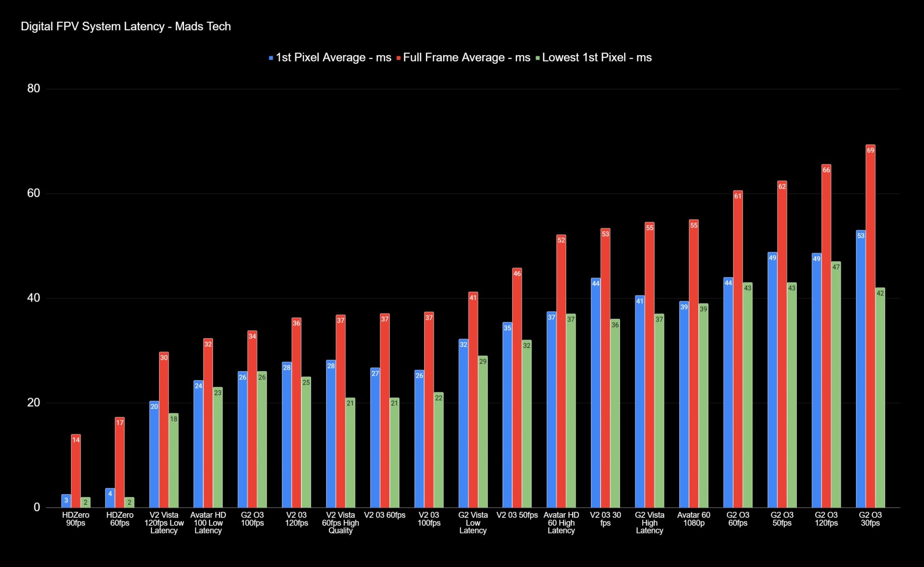The image size is (924, 567).
Task: Click the 80 value on the vertical axis
Action: pos(33,88)
